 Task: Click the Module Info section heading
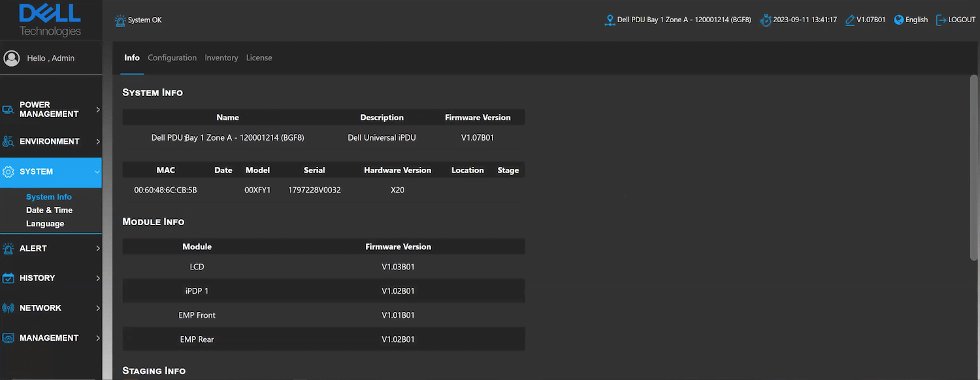[154, 222]
